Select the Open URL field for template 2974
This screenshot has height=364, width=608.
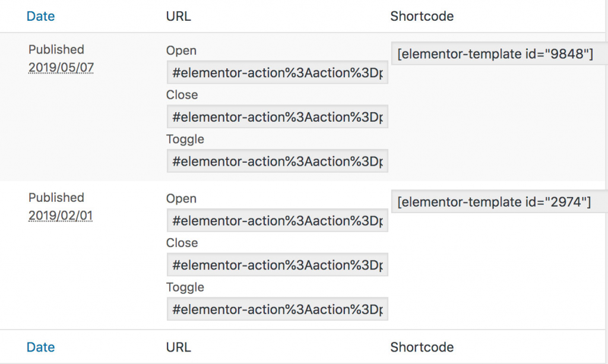[x=277, y=220]
